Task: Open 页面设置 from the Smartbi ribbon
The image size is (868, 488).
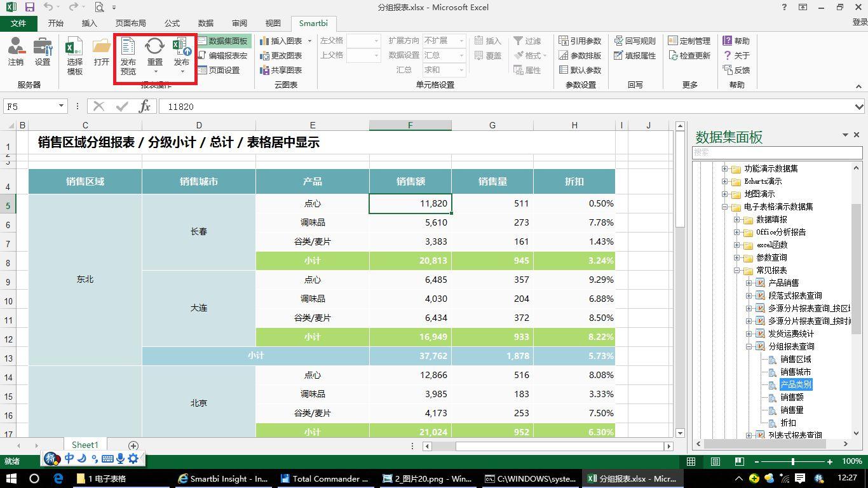Action: coord(222,70)
